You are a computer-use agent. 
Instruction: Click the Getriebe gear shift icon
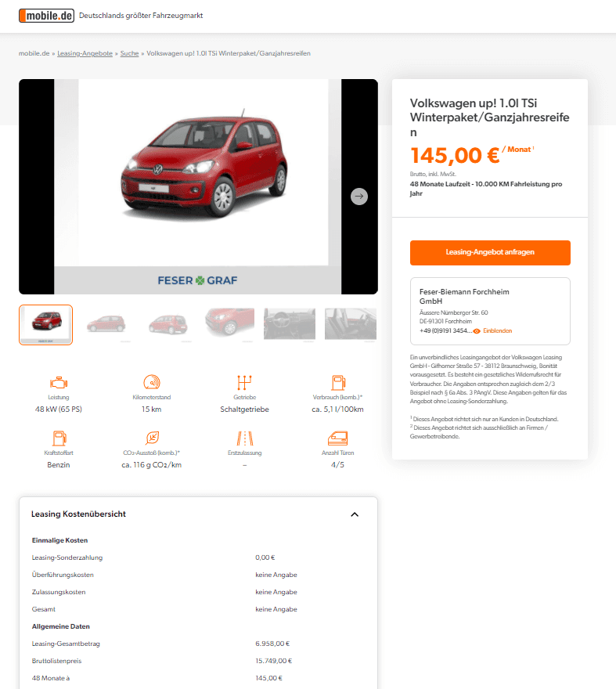(x=244, y=382)
